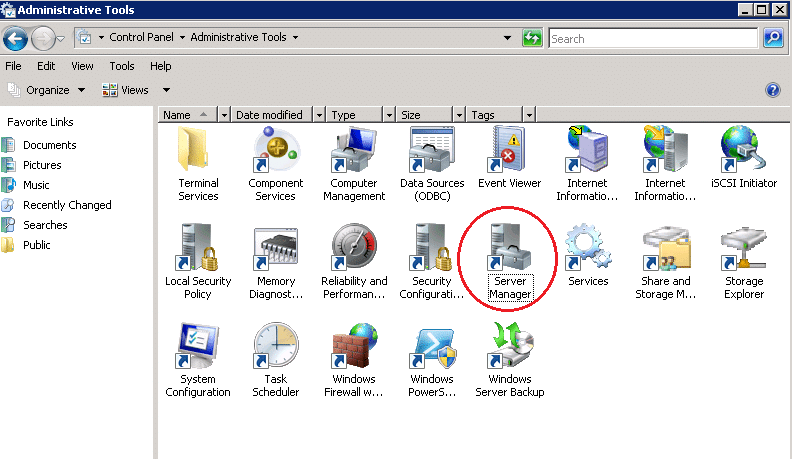This screenshot has height=459, width=792.
Task: Open the View menu
Action: (82, 66)
